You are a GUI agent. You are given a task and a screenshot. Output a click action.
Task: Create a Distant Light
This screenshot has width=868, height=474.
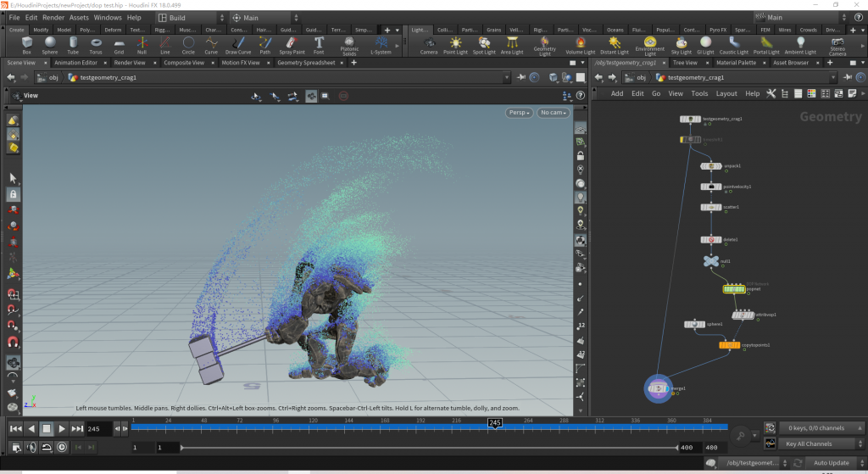click(615, 46)
